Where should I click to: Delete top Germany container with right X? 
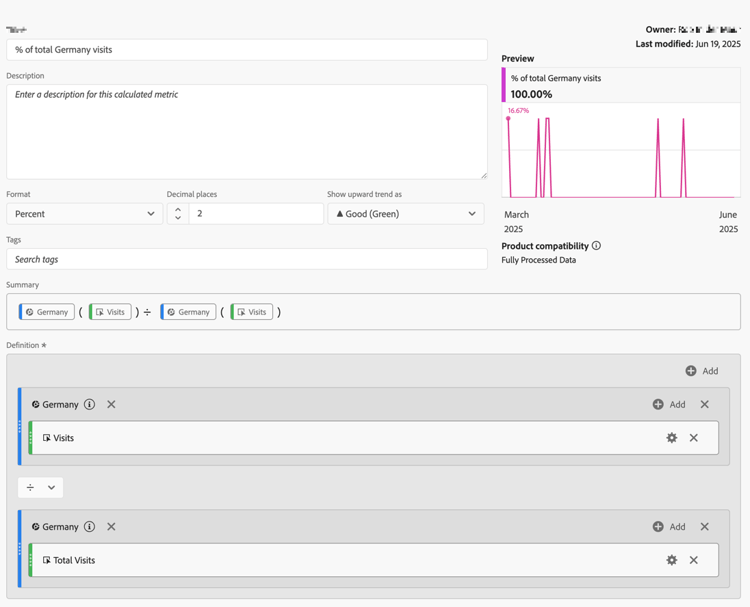click(x=705, y=404)
